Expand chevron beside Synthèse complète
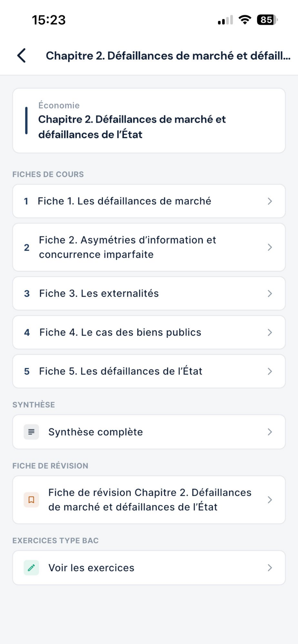 coord(270,432)
